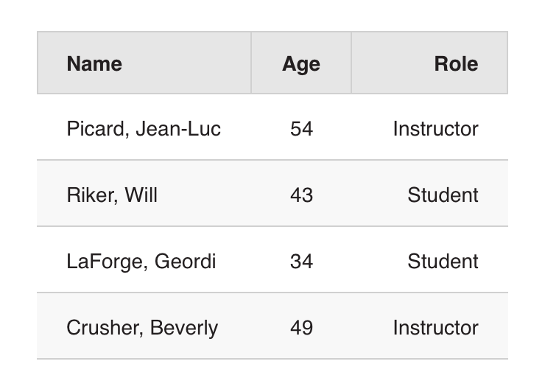The height and width of the screenshot is (392, 545).
Task: Click the name 'Riker, Will'
Action: coord(112,195)
